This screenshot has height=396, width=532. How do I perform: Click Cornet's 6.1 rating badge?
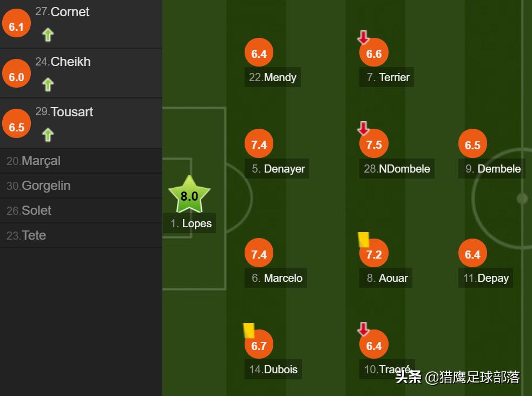[17, 27]
